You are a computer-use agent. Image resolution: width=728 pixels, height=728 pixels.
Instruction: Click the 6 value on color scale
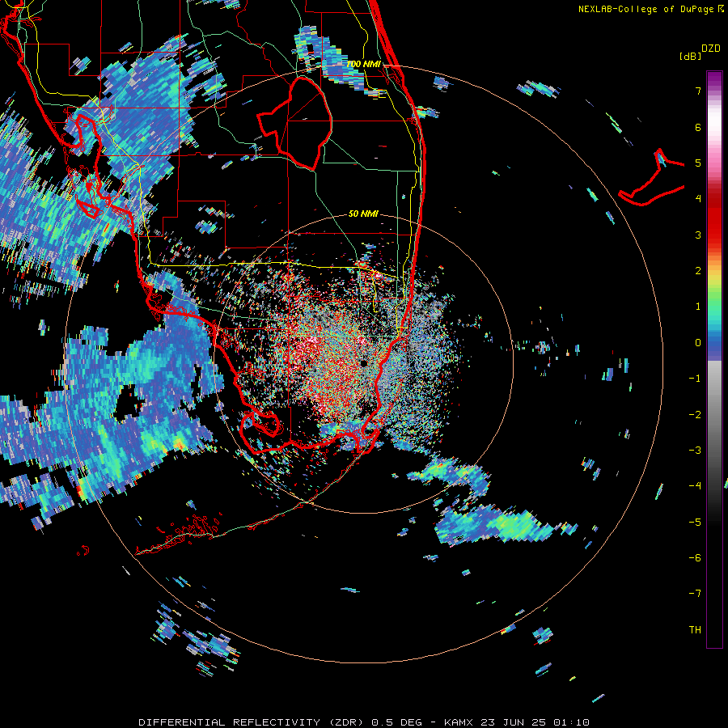[x=698, y=127]
